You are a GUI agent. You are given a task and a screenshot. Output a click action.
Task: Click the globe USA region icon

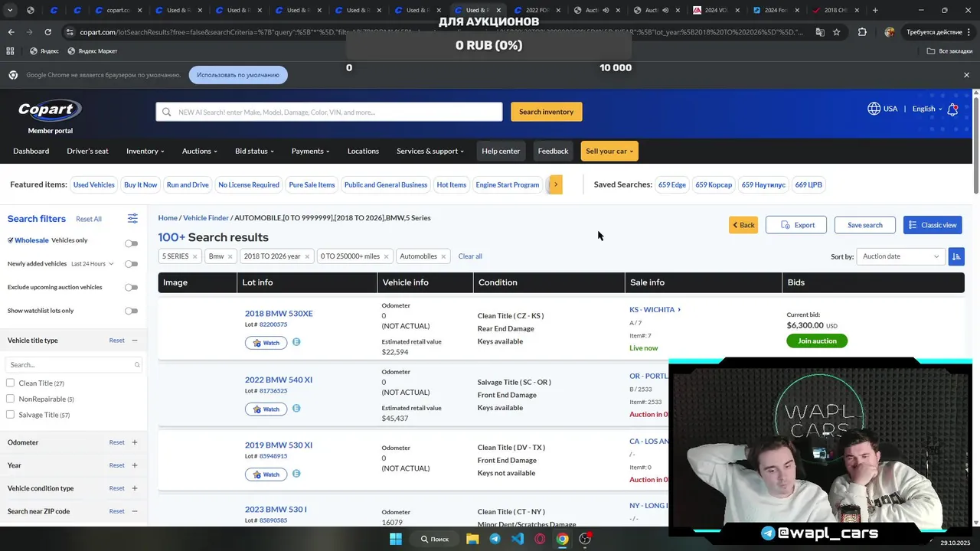(x=874, y=109)
